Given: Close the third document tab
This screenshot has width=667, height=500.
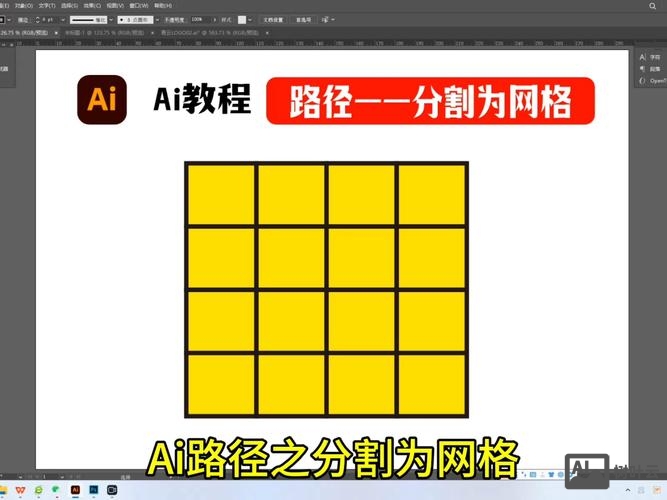Looking at the screenshot, I should point(267,33).
